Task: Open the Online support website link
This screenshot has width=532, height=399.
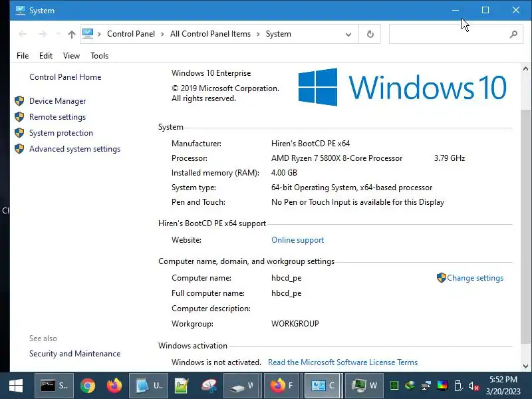Action: [x=297, y=240]
